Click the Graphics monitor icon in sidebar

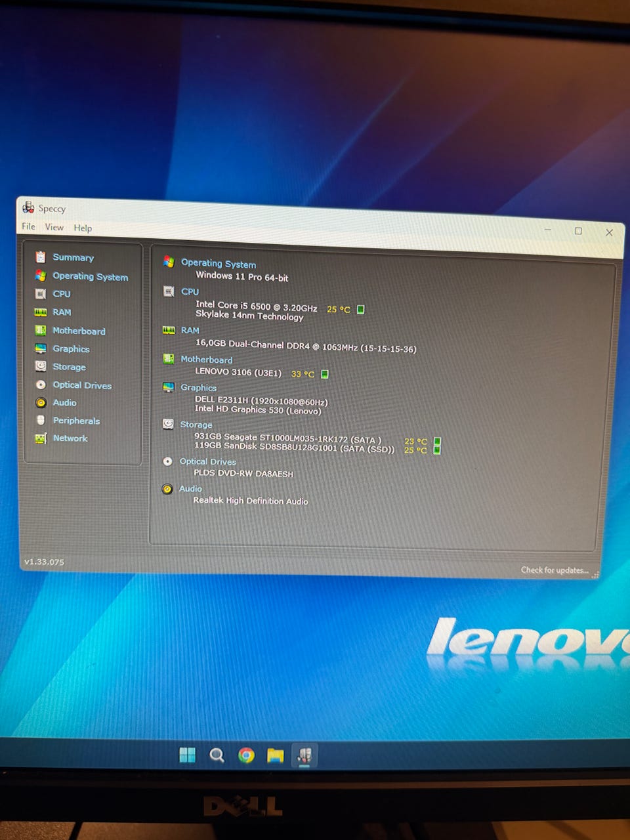tap(41, 348)
